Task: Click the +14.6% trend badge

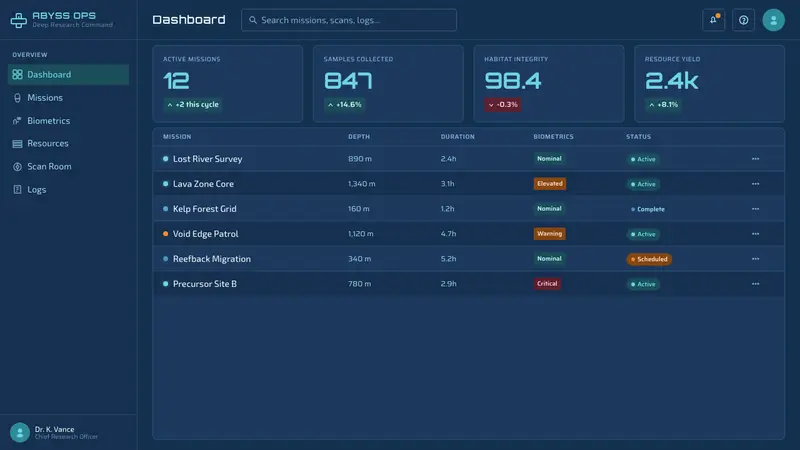Action: (345, 105)
